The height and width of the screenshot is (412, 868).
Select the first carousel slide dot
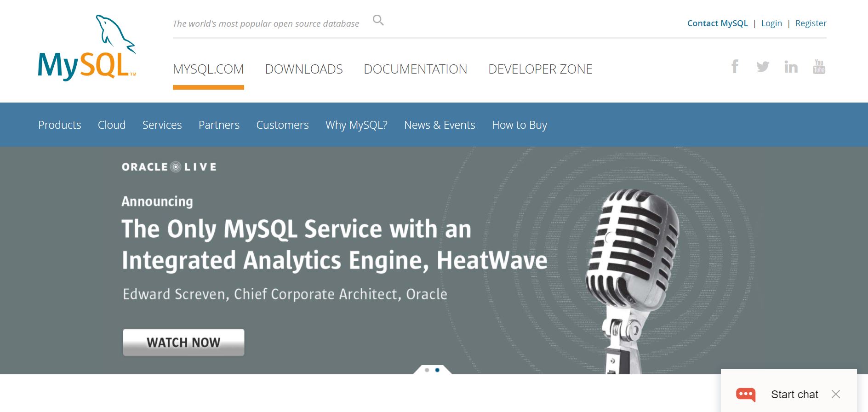click(x=427, y=370)
